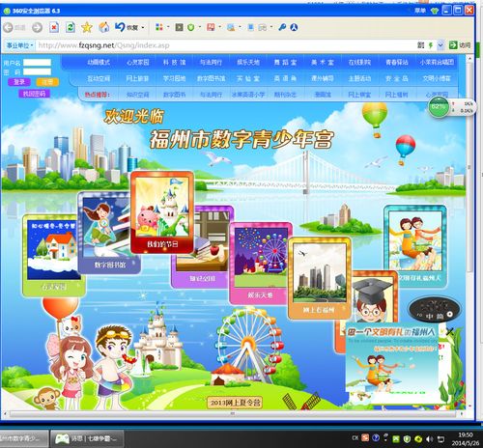
Task: Click the blue page toolbar icon
Action: point(250,27)
